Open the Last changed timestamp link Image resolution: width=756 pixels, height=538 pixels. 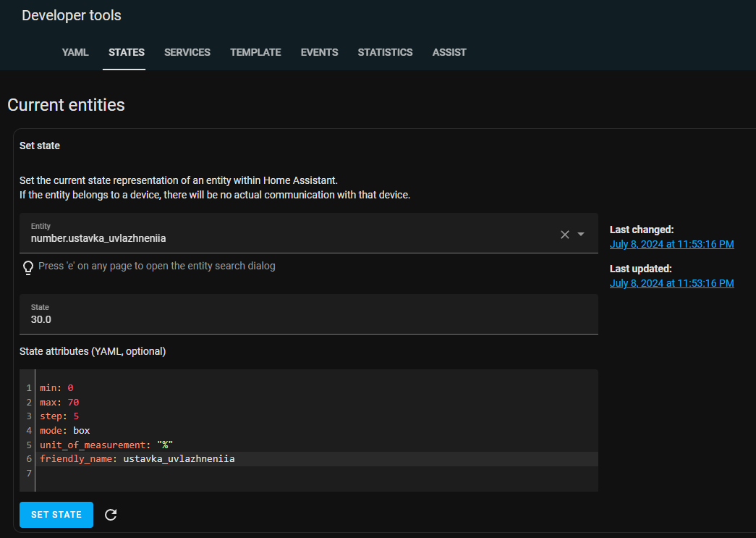pyautogui.click(x=671, y=244)
